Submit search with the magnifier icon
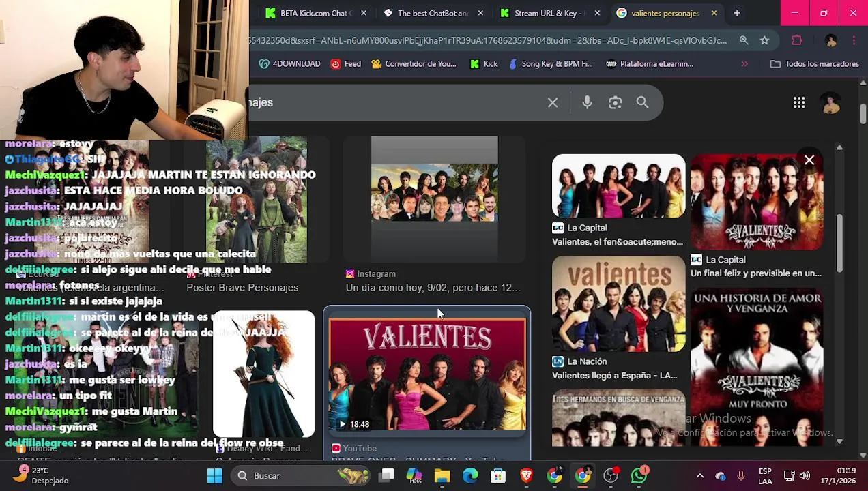 642,102
